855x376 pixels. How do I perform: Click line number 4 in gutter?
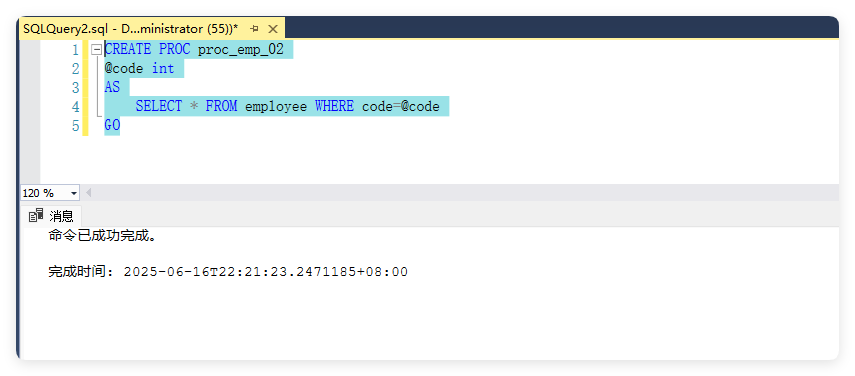75,107
